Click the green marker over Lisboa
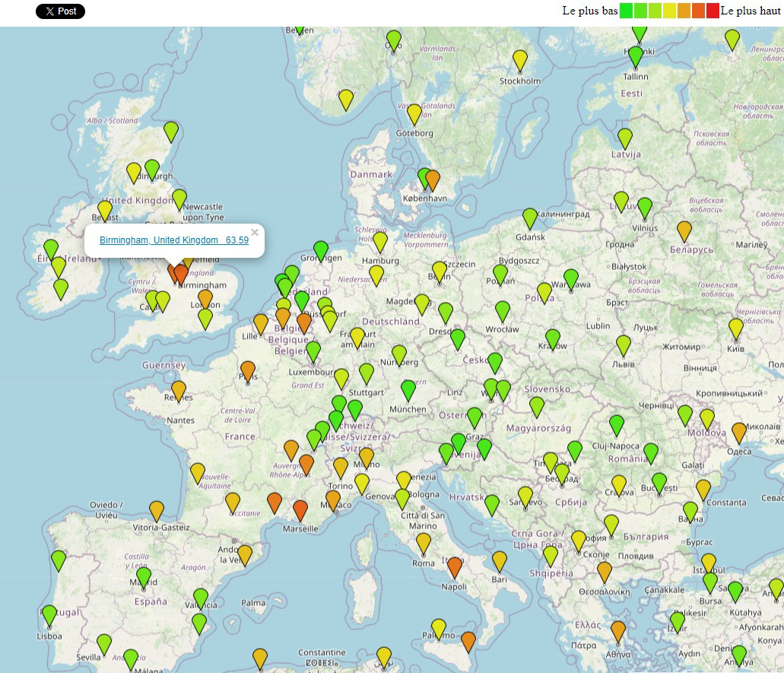 tap(49, 614)
